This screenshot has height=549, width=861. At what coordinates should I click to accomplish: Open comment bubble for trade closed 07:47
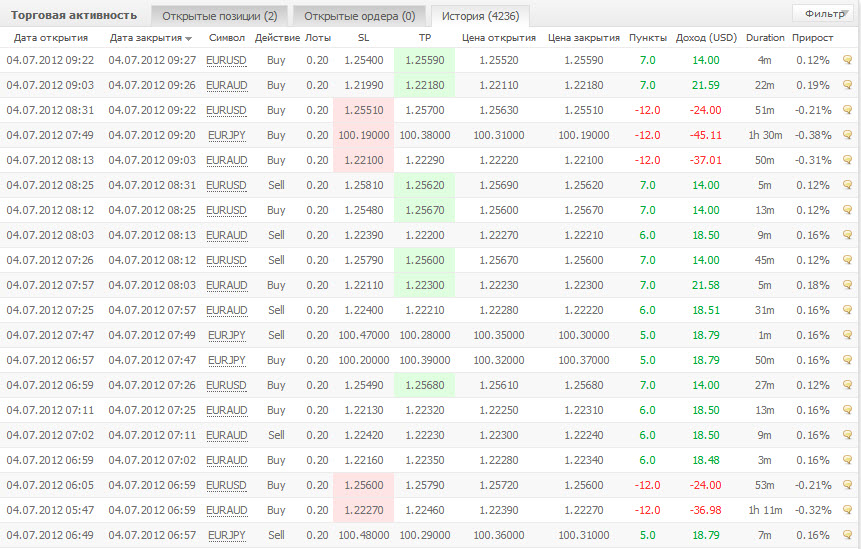(x=847, y=360)
